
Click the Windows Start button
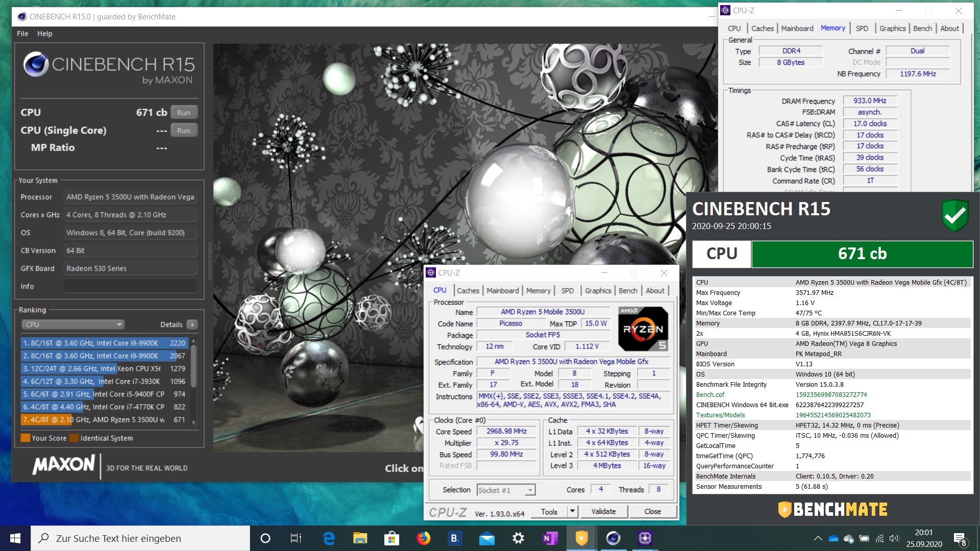pos(15,538)
